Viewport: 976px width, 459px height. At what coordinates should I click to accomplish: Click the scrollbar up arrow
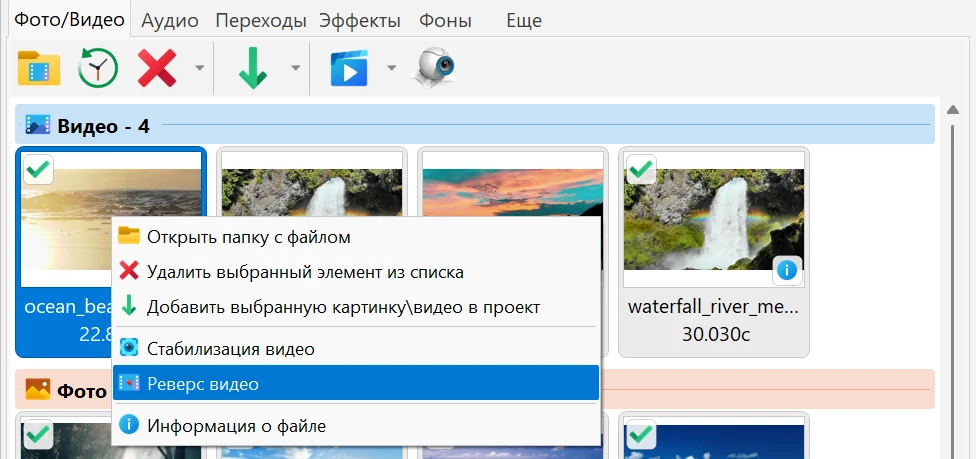(x=952, y=110)
